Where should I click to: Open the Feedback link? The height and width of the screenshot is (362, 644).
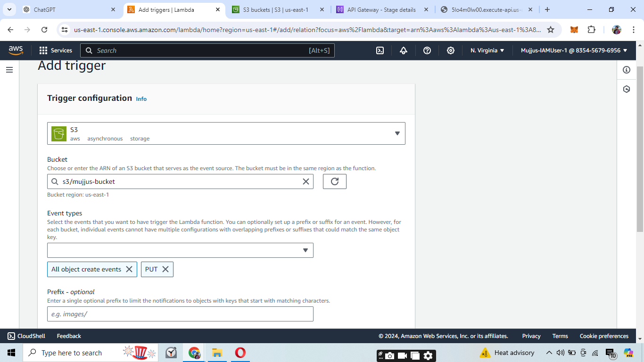69,336
